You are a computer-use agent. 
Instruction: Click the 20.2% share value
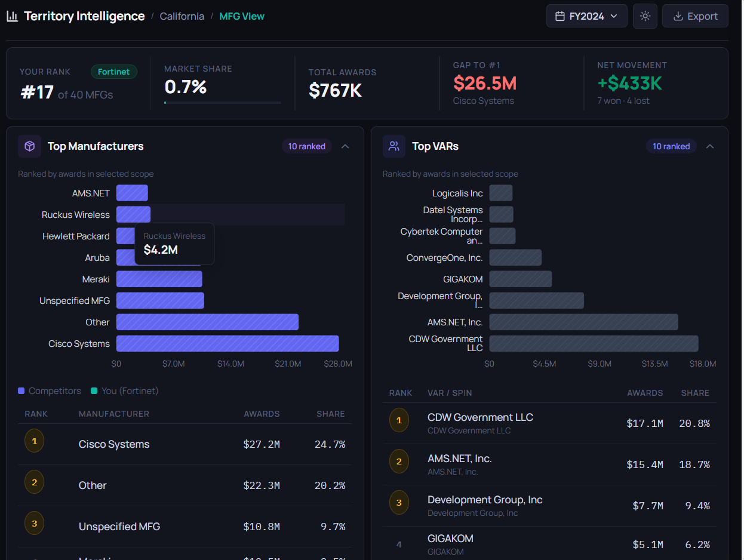(x=330, y=485)
